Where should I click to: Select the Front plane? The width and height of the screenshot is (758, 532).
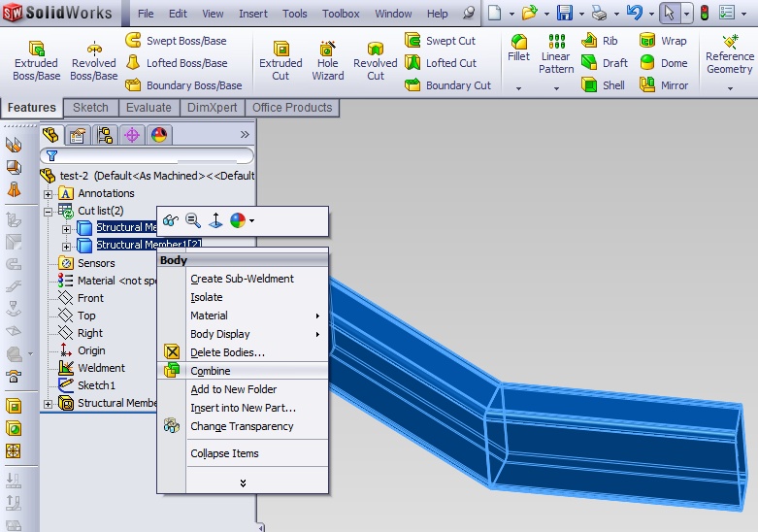point(81,298)
